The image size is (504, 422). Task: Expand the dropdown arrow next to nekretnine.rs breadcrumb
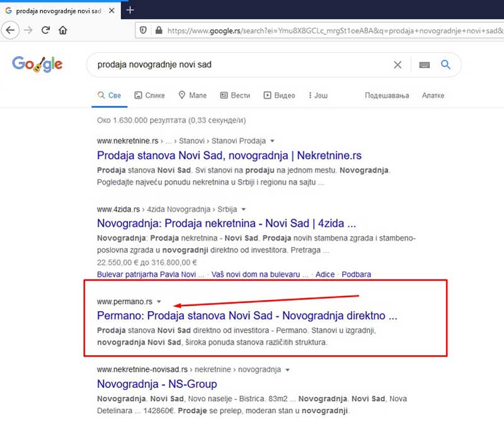pyautogui.click(x=272, y=141)
